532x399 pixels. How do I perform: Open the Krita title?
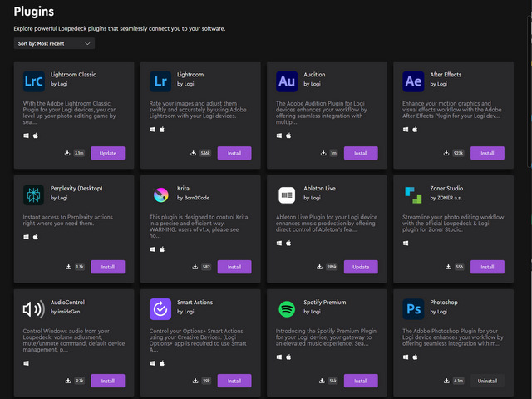click(183, 189)
